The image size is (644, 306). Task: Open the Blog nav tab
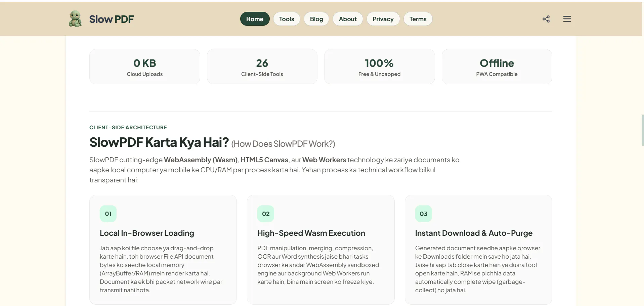coord(316,19)
